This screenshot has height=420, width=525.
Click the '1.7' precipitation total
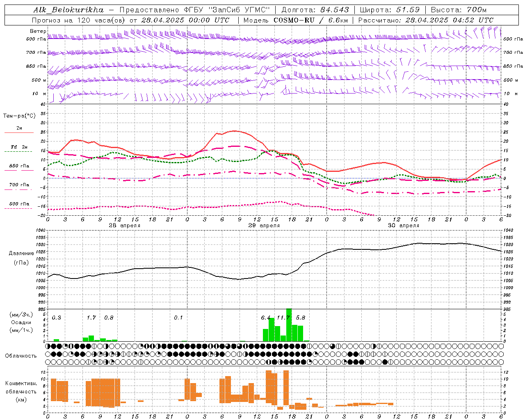pyautogui.click(x=91, y=318)
